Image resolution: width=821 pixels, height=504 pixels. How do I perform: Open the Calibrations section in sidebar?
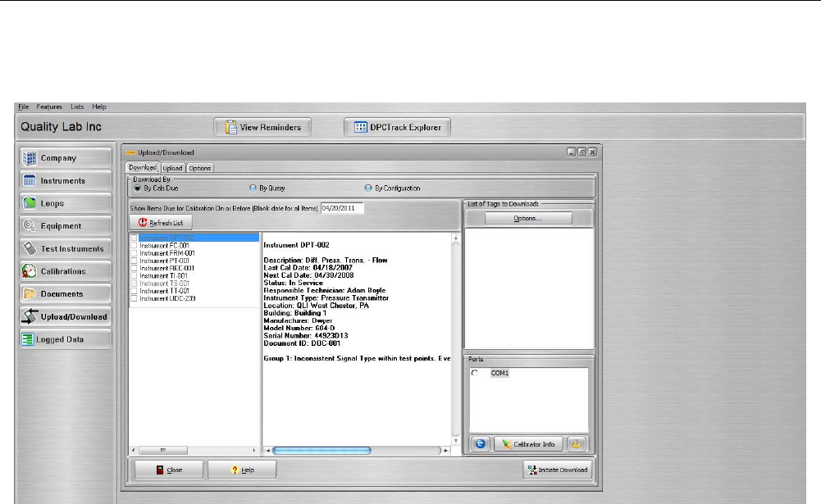coord(66,271)
